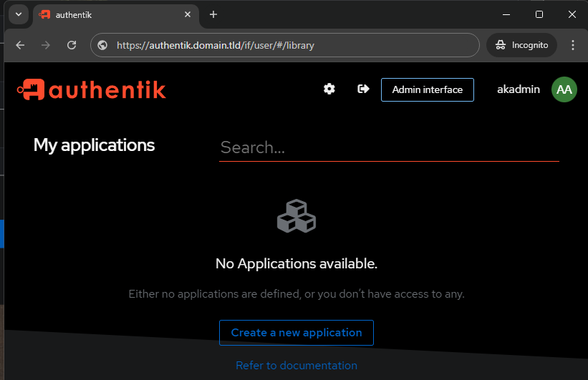Viewport: 588px width, 380px height.
Task: Click Create a new application button
Action: pos(297,333)
